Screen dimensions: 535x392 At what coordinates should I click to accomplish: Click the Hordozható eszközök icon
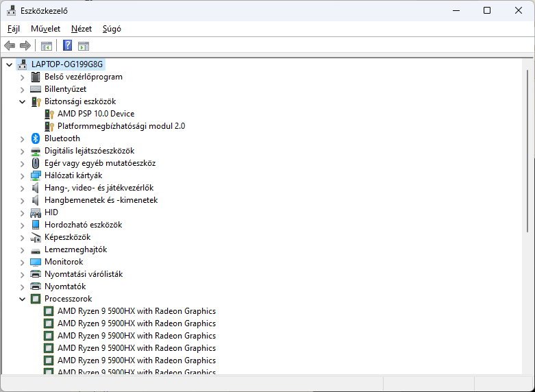[x=36, y=225]
